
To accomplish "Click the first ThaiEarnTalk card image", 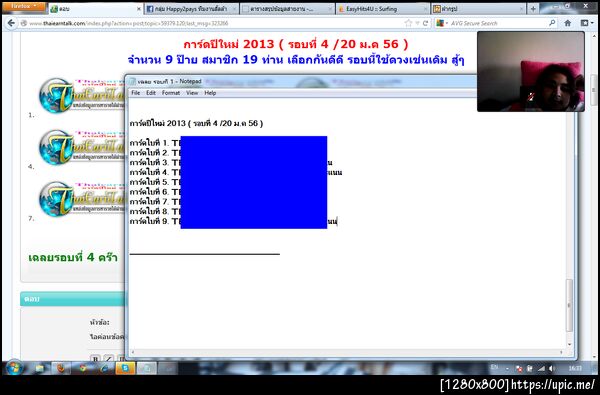I will 82,96.
